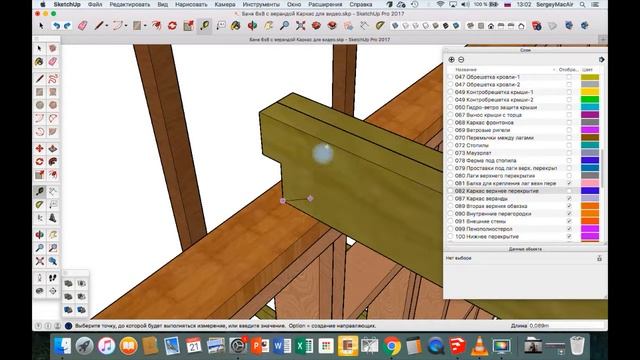Switch to Front view house icon
The image size is (640, 360).
[491, 26]
